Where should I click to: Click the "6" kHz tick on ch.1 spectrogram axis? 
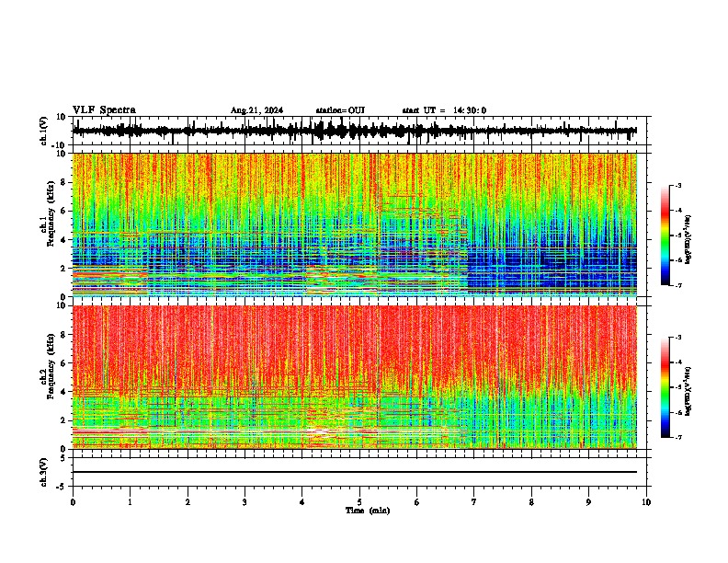point(63,211)
